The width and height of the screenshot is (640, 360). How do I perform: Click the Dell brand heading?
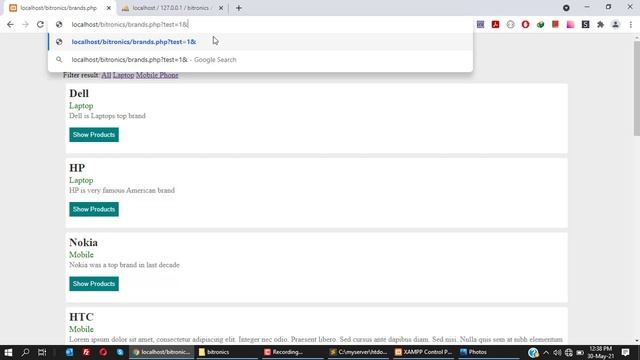[x=79, y=93]
